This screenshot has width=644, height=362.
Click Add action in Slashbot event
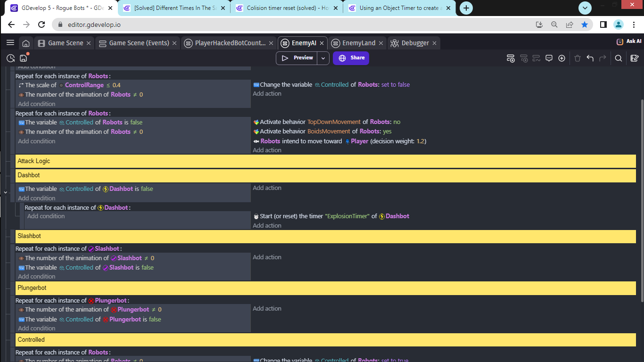[x=267, y=257]
